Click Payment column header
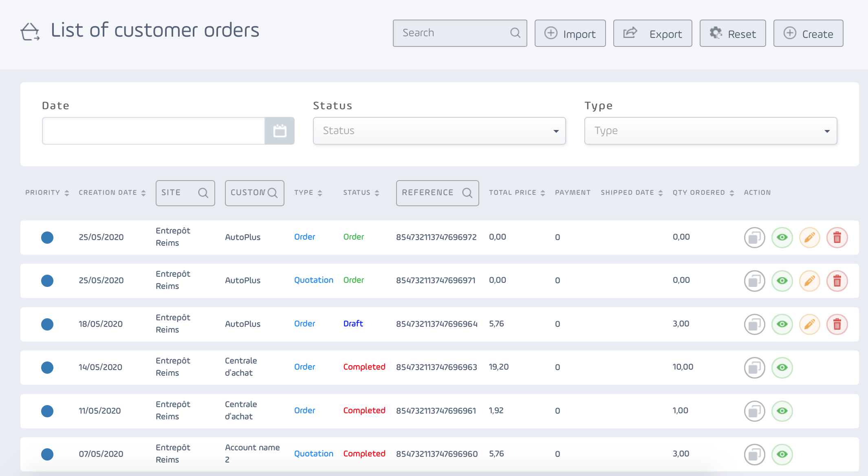Screen dimensions: 868x476 point(573,193)
